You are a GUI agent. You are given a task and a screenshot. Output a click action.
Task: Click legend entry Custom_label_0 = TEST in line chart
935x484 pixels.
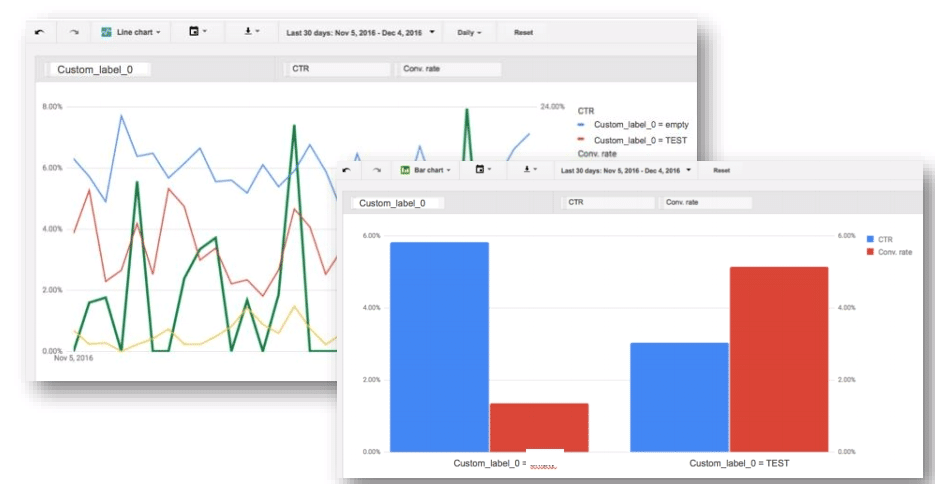point(640,141)
